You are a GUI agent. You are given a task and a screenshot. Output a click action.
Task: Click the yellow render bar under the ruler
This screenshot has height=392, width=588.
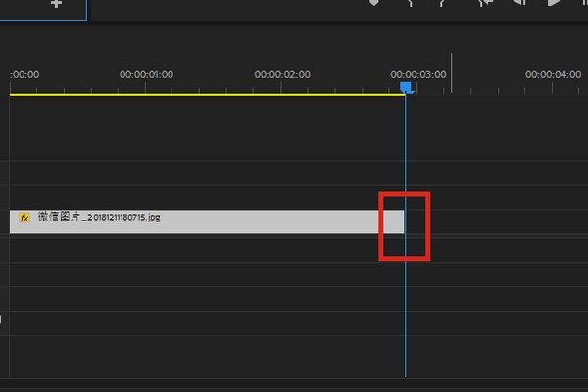tap(208, 94)
